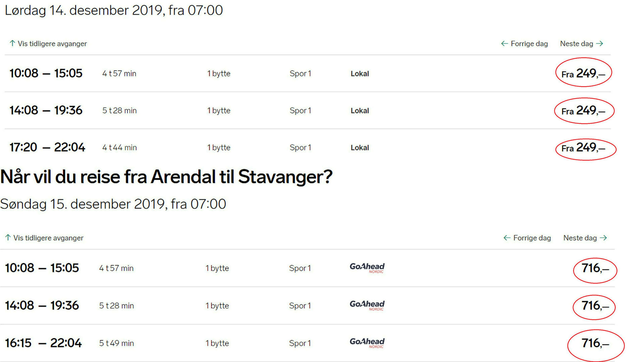Select Saturday's 10:08 – 15:05 departure
Image resolution: width=644 pixels, height=362 pixels.
pos(46,73)
